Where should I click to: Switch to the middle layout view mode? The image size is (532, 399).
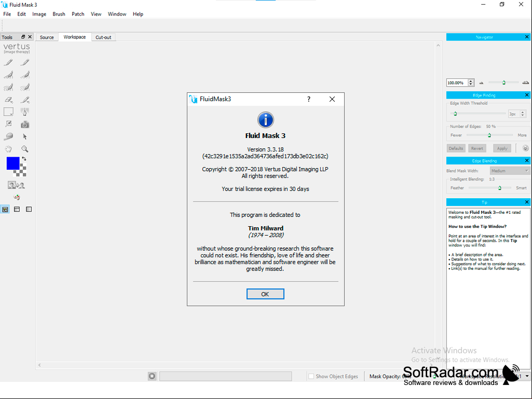pyautogui.click(x=17, y=209)
